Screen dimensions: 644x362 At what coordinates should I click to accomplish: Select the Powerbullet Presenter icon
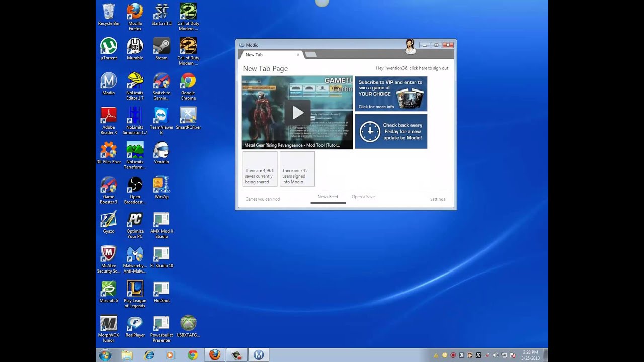162,329
